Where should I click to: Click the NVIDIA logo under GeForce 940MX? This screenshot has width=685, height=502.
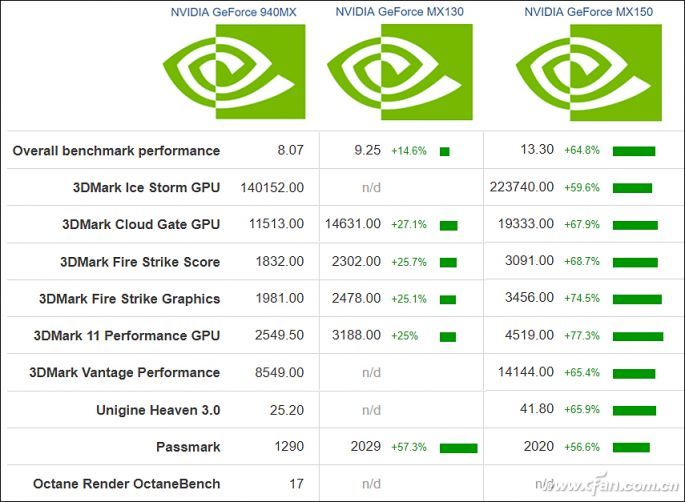234,70
